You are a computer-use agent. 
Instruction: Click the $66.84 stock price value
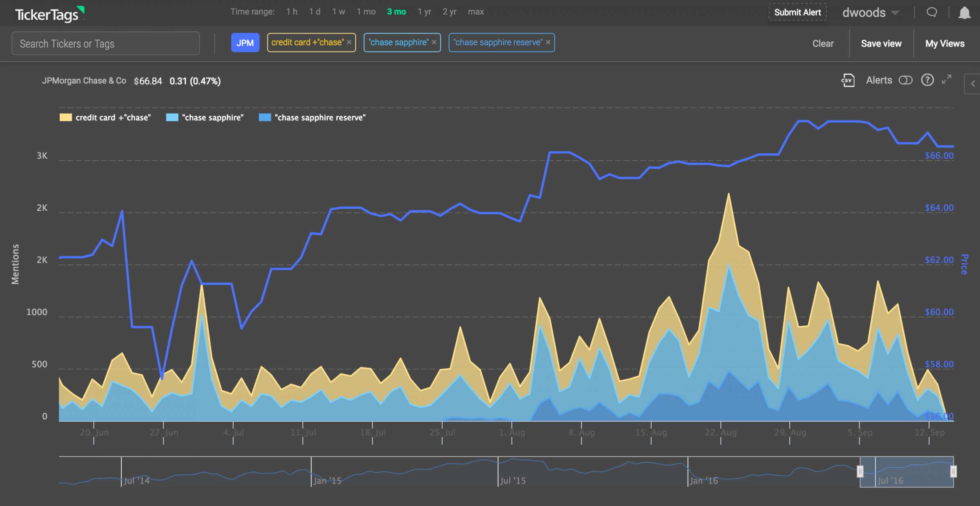point(148,81)
